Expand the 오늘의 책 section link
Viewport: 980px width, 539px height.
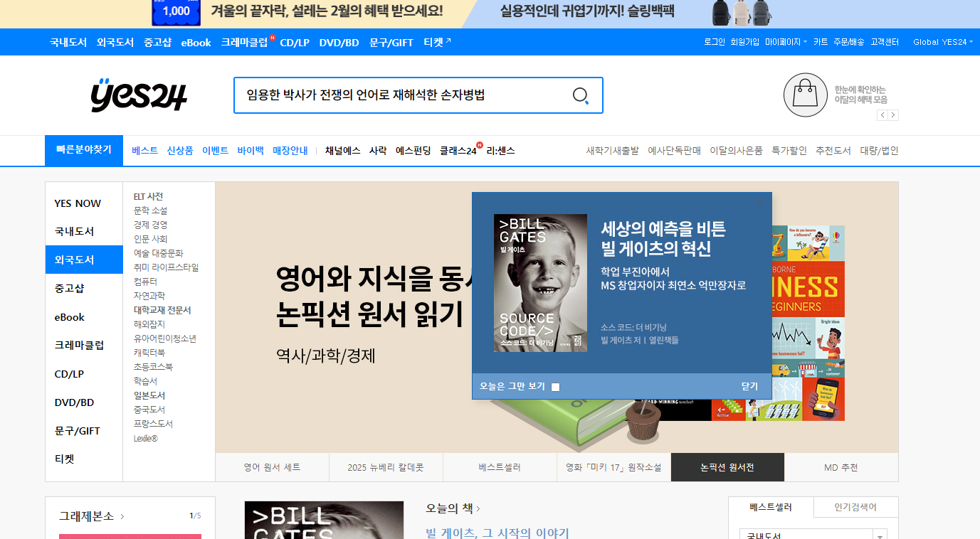click(x=453, y=508)
